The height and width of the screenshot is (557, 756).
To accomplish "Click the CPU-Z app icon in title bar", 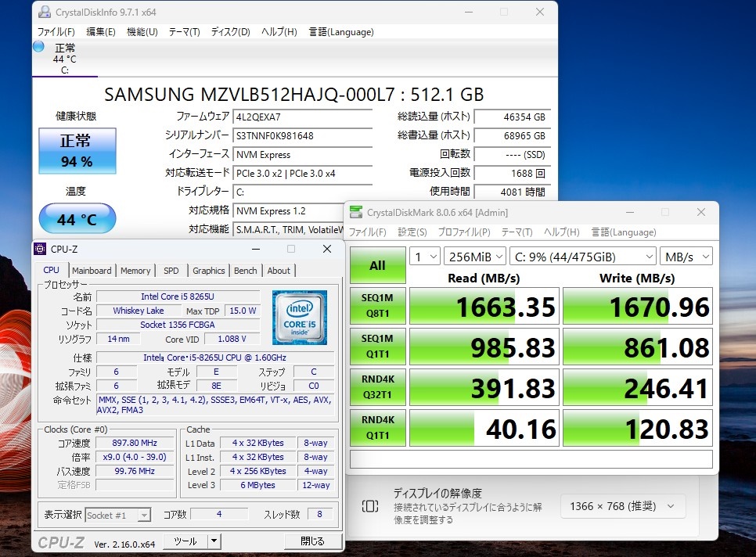I will click(x=40, y=249).
